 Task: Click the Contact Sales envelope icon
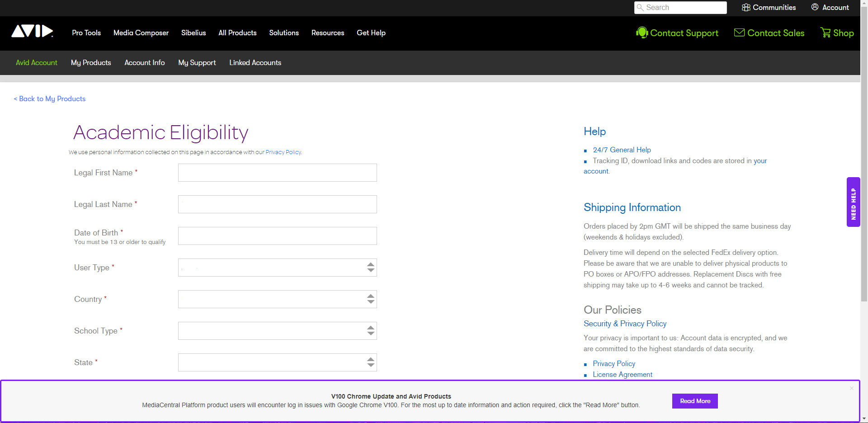(x=739, y=33)
